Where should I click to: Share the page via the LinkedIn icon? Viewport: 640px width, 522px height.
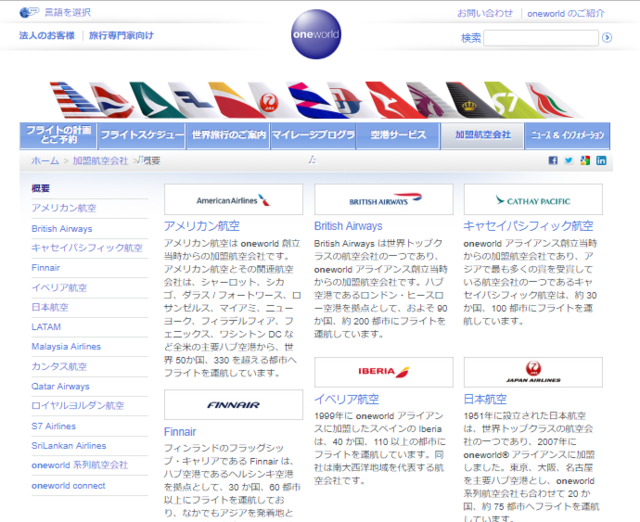(601, 160)
